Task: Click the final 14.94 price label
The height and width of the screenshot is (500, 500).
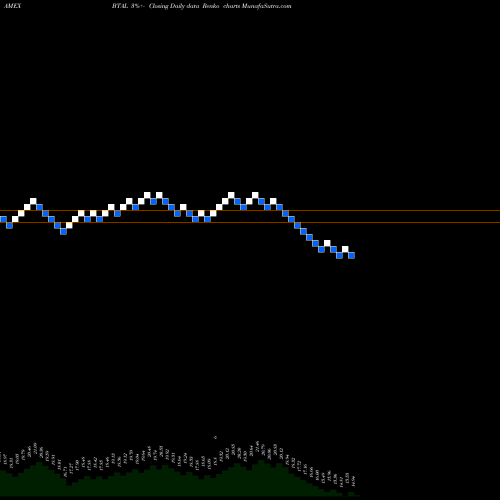Action: 353,481
